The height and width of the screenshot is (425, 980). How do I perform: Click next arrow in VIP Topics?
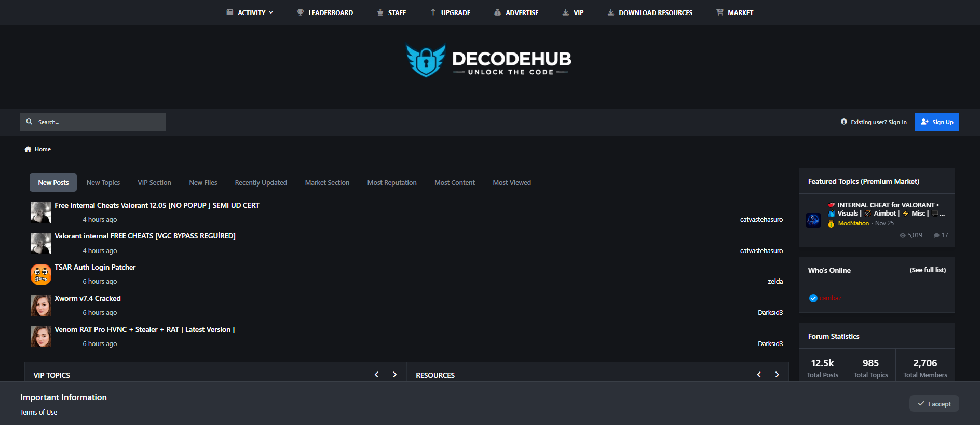[x=394, y=375]
